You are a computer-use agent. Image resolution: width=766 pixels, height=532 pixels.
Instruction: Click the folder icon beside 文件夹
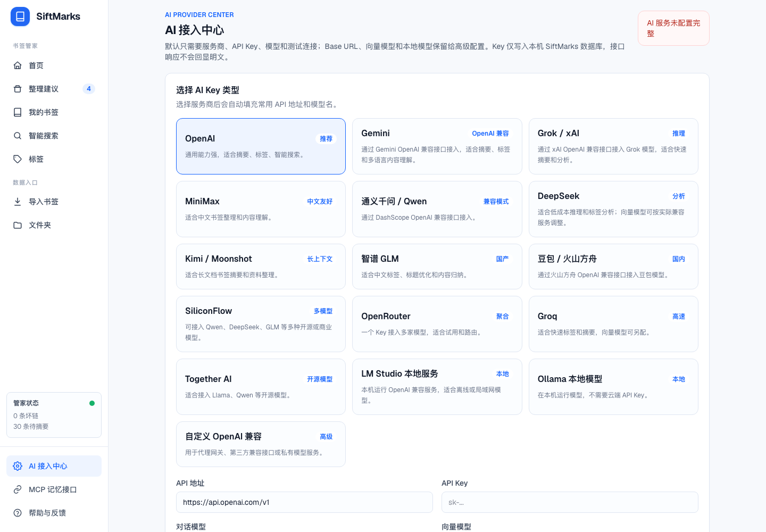point(18,225)
